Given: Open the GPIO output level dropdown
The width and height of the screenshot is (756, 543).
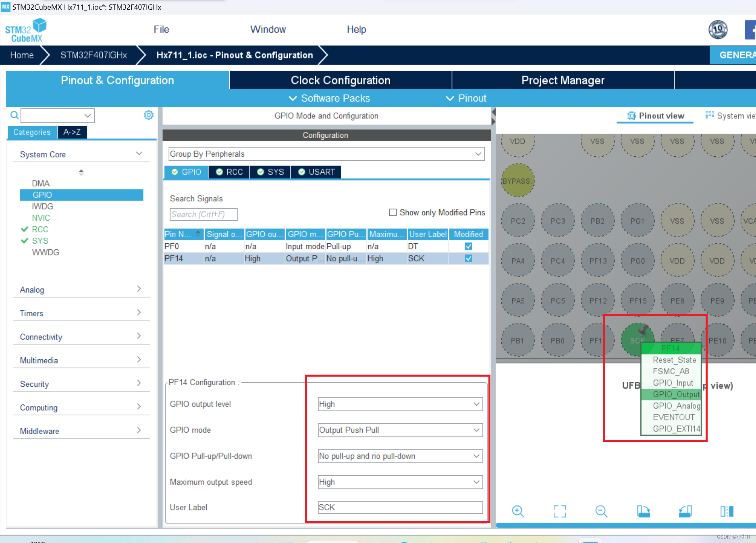Looking at the screenshot, I should point(400,404).
